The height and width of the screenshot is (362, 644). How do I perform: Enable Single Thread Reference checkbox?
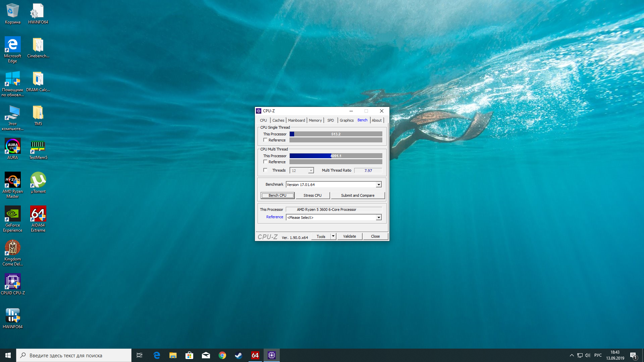tap(265, 140)
